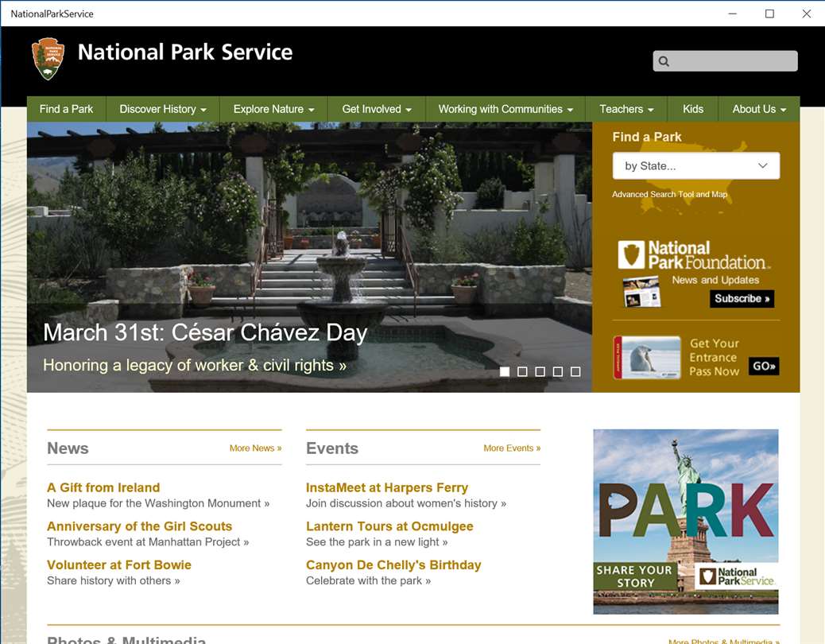
Task: Open March 31st César Chávez Day headline
Action: click(205, 332)
